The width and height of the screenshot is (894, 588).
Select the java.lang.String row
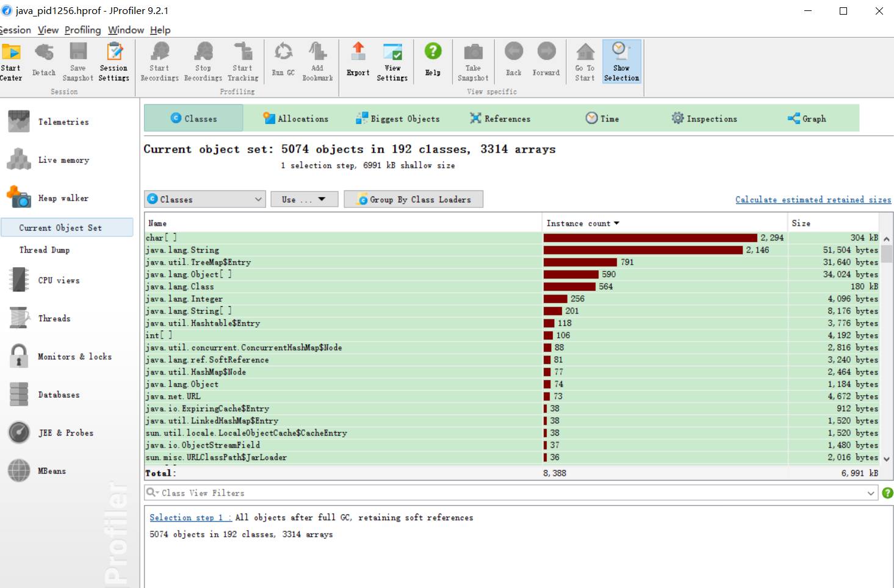tap(513, 250)
